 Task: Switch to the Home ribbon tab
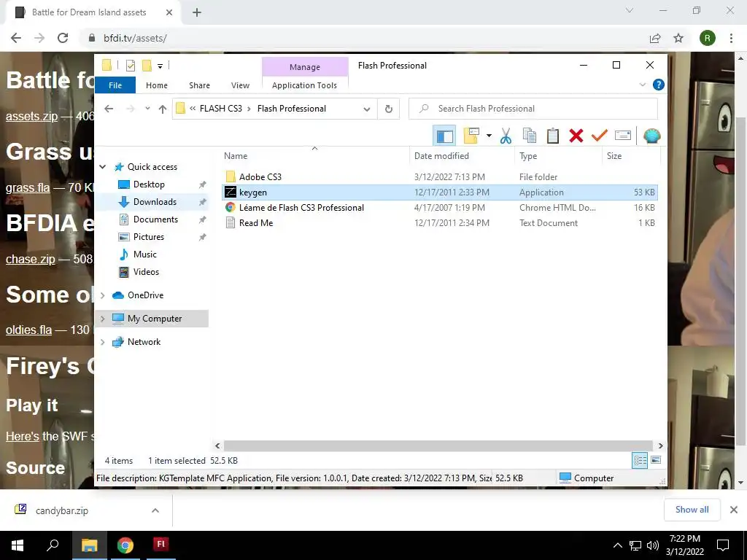[157, 85]
